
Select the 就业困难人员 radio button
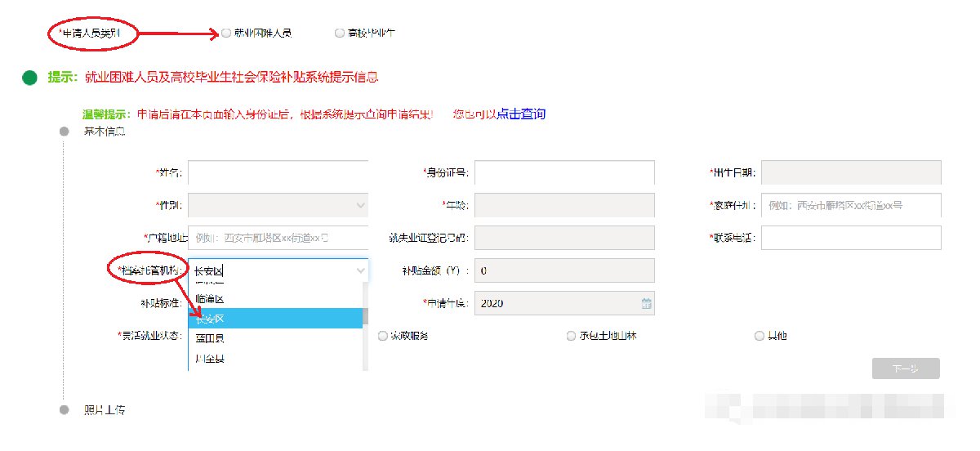[x=226, y=33]
